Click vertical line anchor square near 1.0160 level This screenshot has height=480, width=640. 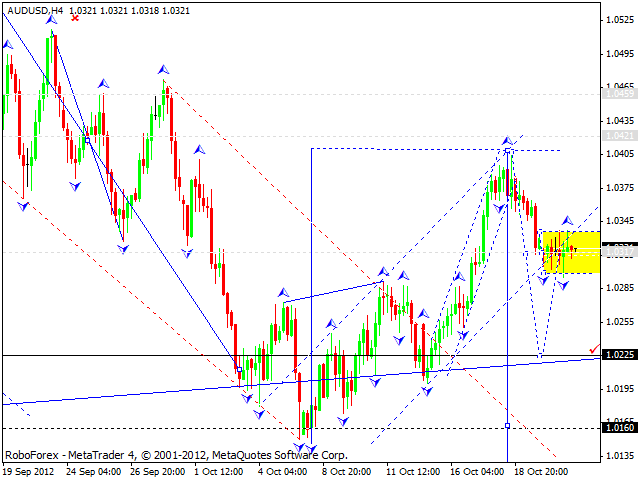pyautogui.click(x=507, y=426)
